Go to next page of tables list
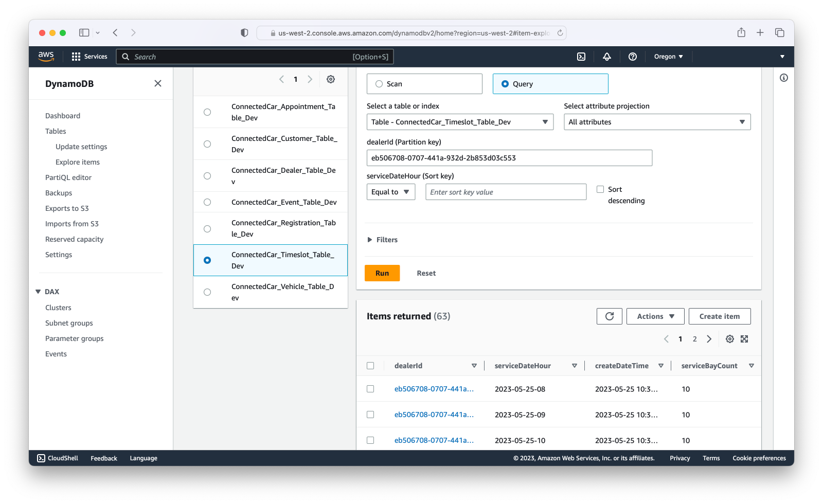The width and height of the screenshot is (823, 504). [x=310, y=79]
